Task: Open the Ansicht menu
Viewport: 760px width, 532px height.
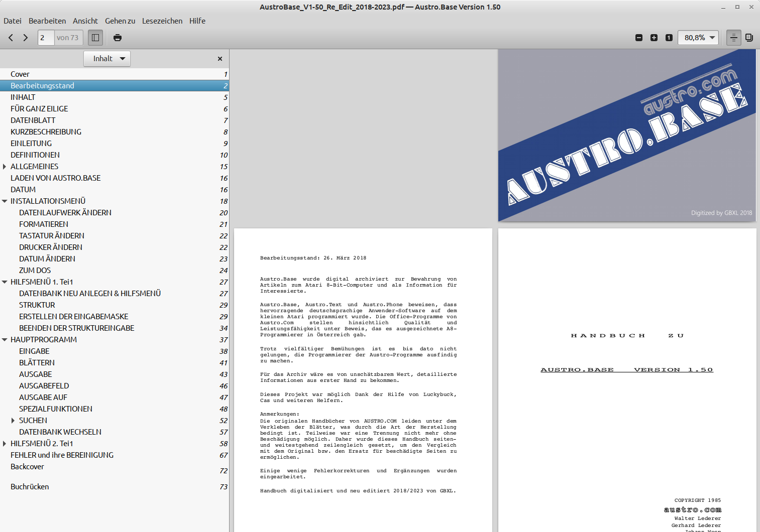Action: [x=85, y=21]
